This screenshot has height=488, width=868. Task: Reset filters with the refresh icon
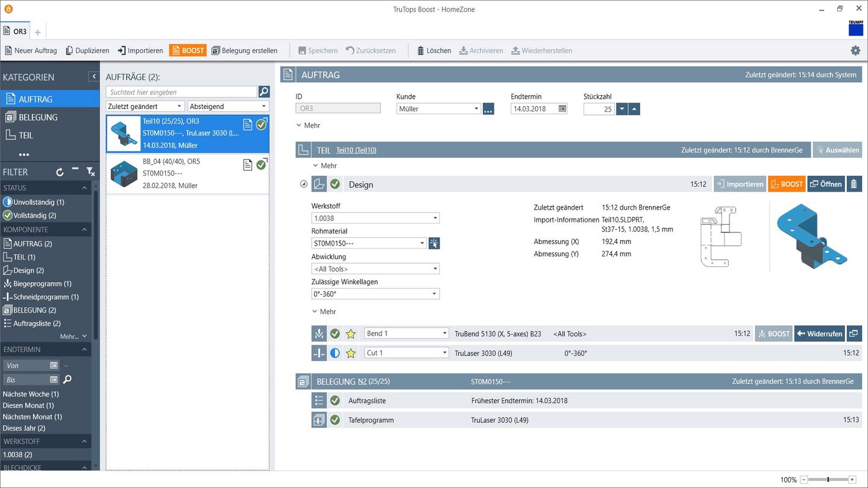(x=60, y=172)
